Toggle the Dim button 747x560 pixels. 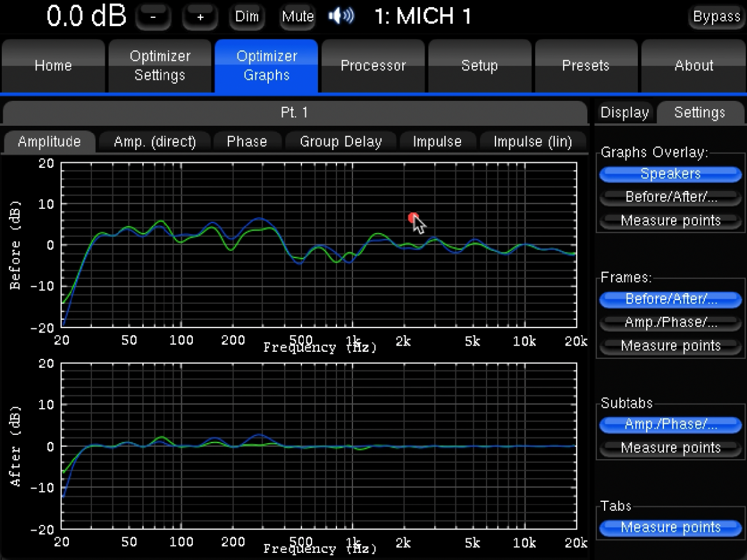tap(247, 17)
